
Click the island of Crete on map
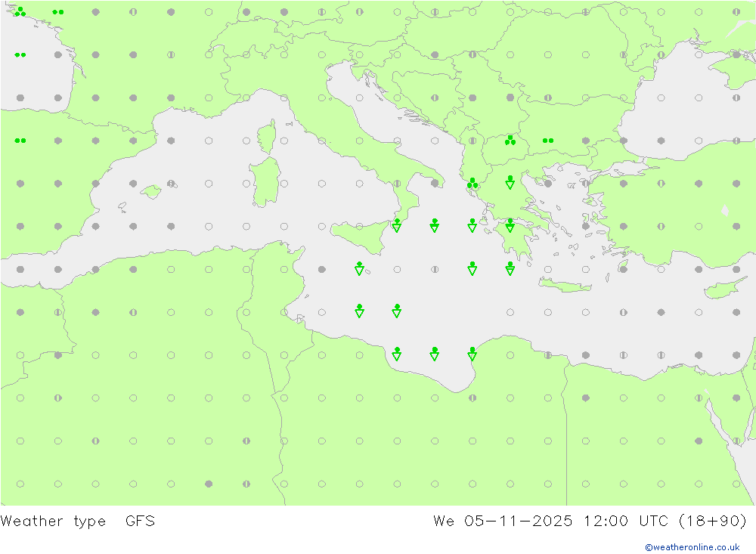tap(565, 286)
